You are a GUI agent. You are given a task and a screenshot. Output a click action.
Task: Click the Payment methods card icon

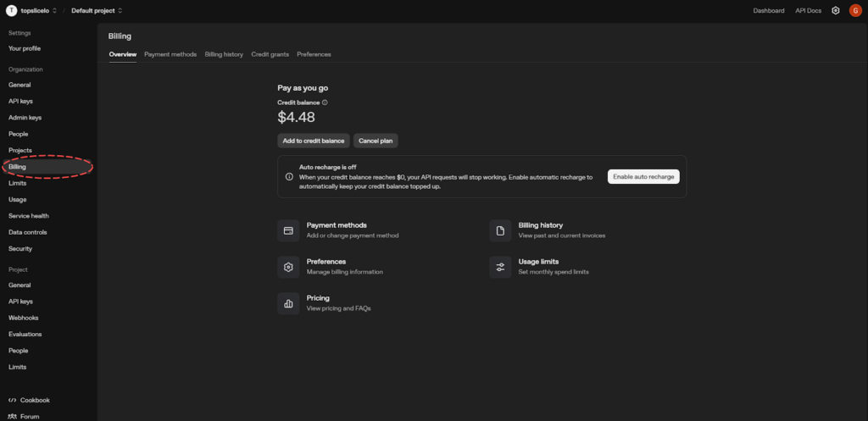(288, 230)
